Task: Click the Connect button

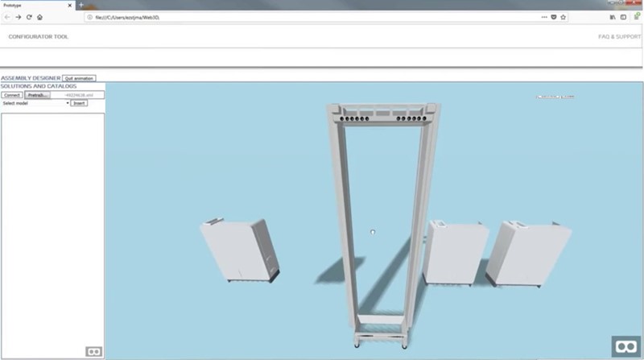Action: click(x=12, y=95)
